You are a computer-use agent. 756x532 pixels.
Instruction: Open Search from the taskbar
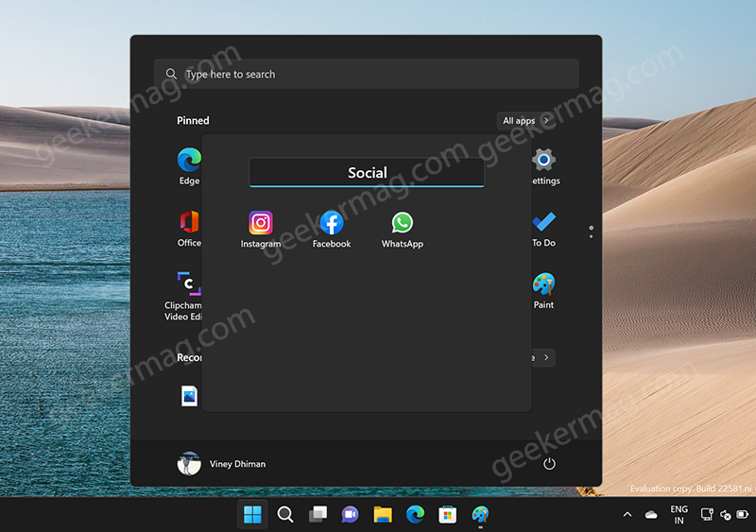coord(285,515)
